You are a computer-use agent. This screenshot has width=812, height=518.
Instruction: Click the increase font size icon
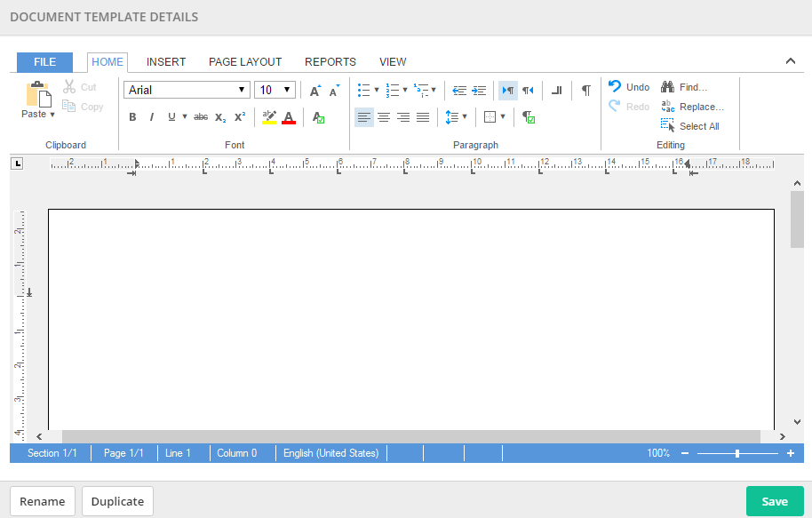click(314, 91)
